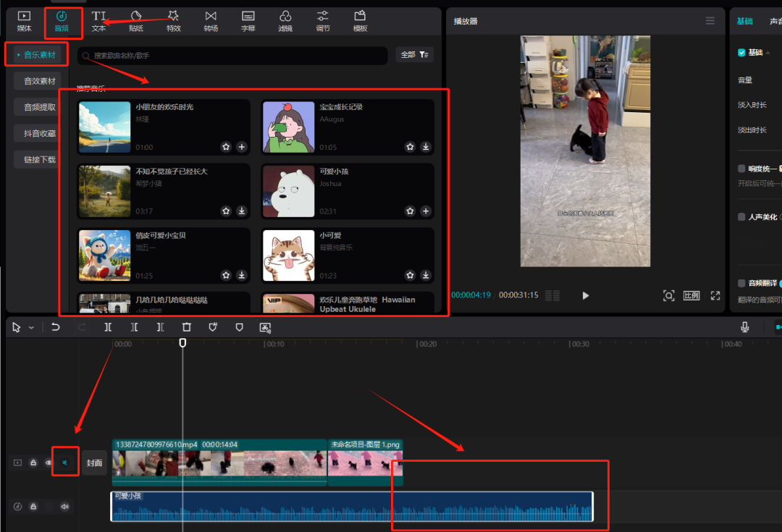Switch to the 文本 text tab
Viewport: 782px width, 532px height.
98,22
